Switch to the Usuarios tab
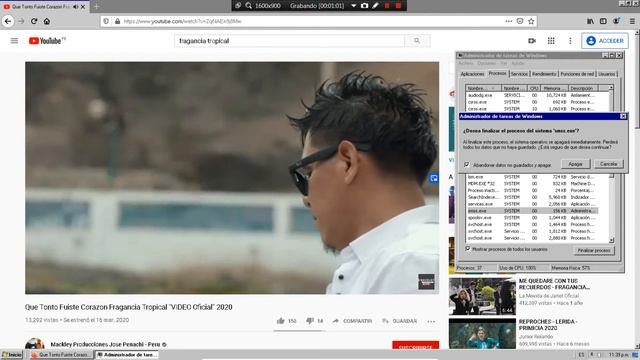This screenshot has width=640, height=360. (607, 74)
